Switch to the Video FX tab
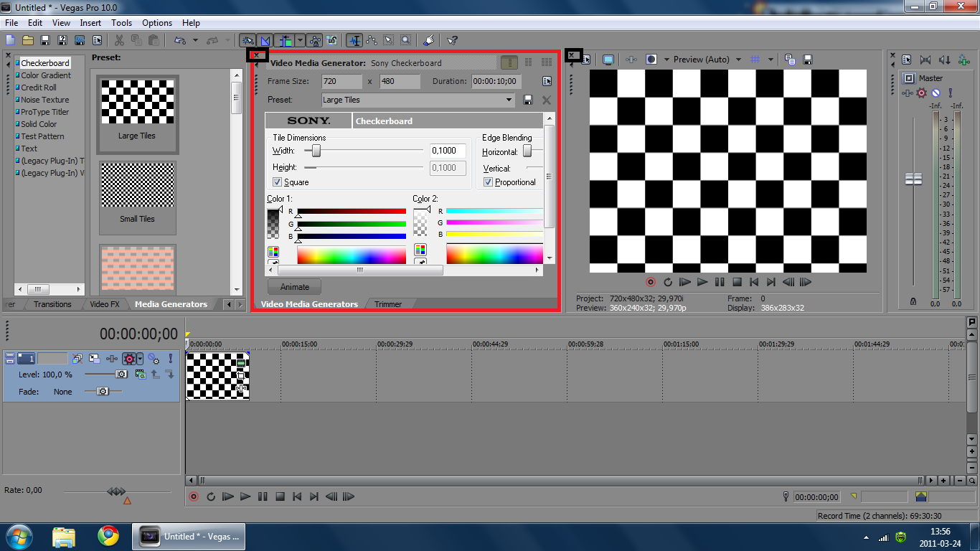This screenshot has height=551, width=980. tap(105, 304)
